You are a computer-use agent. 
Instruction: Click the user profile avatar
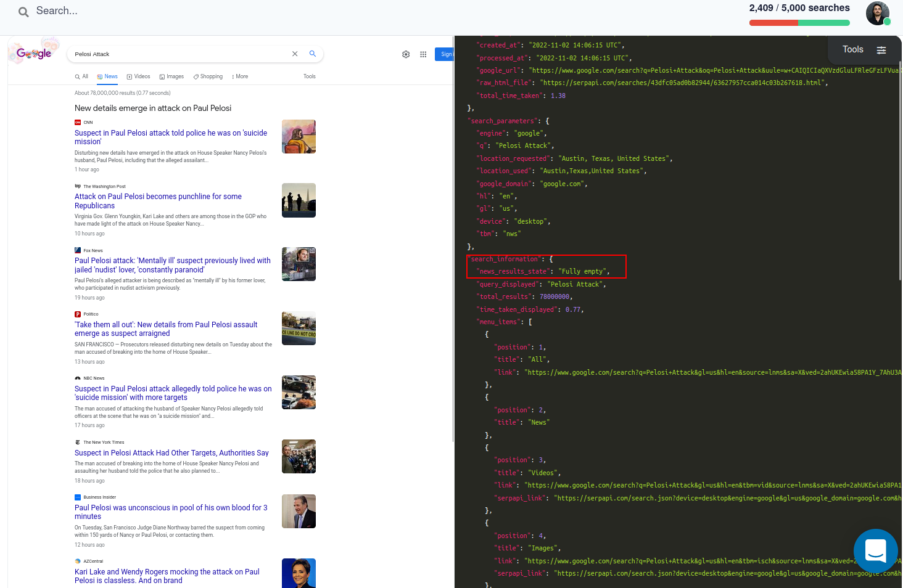click(x=878, y=13)
